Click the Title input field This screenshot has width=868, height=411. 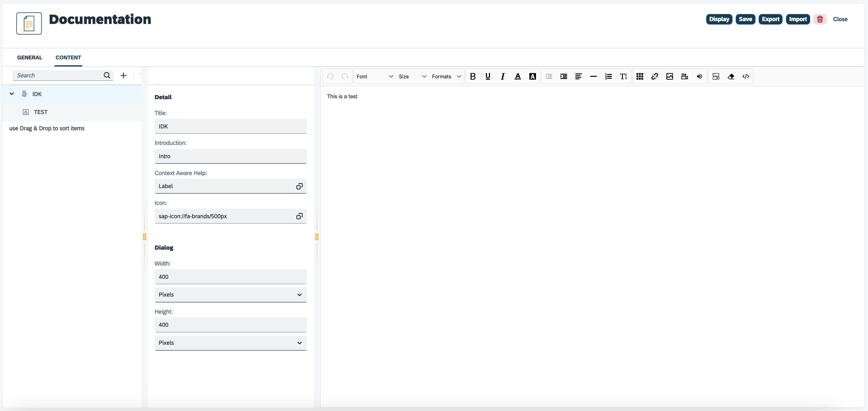(x=231, y=126)
